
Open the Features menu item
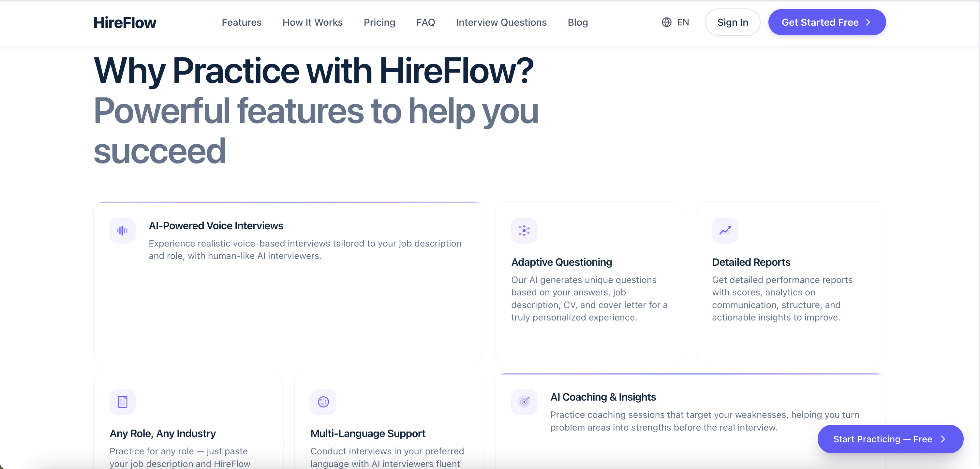point(241,22)
